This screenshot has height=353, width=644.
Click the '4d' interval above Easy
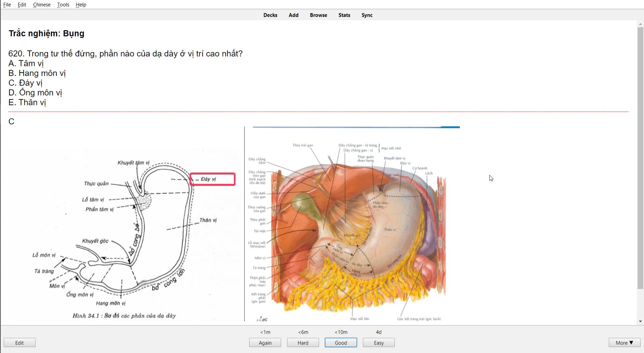379,332
